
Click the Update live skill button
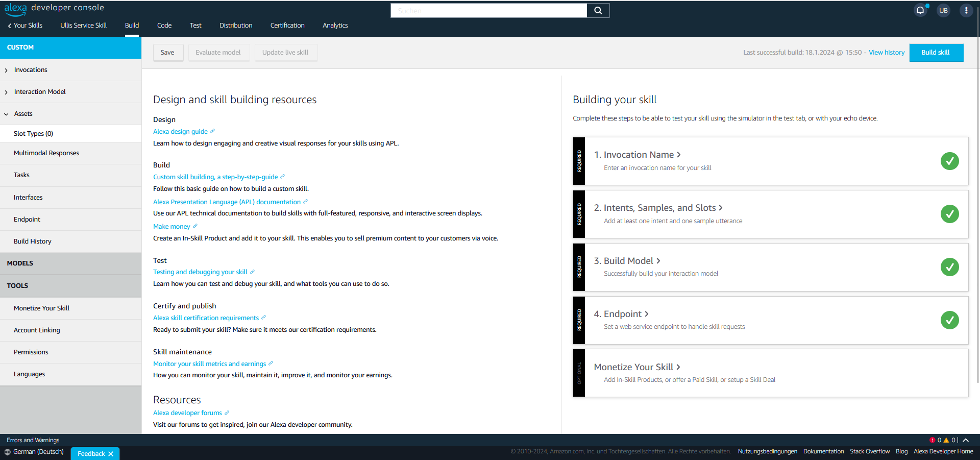286,53
